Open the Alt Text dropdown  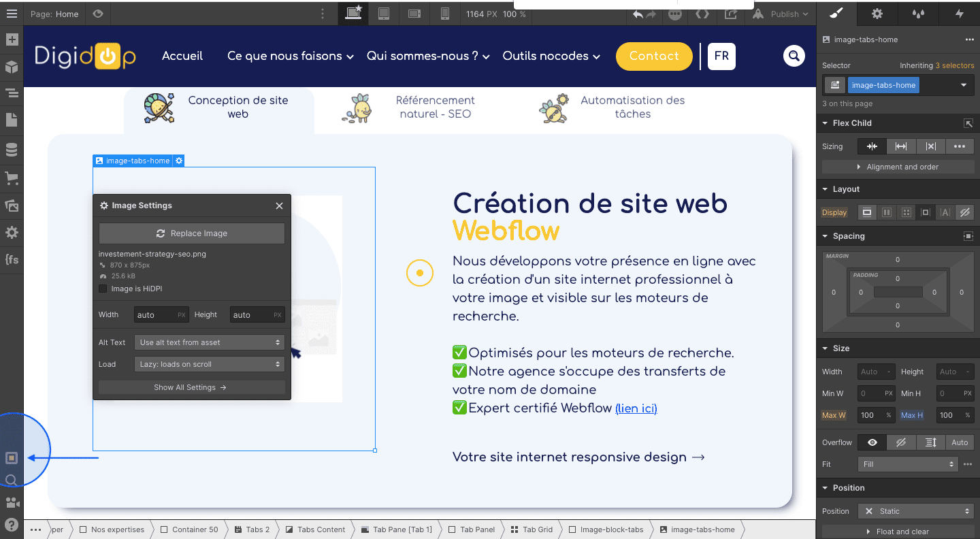210,342
